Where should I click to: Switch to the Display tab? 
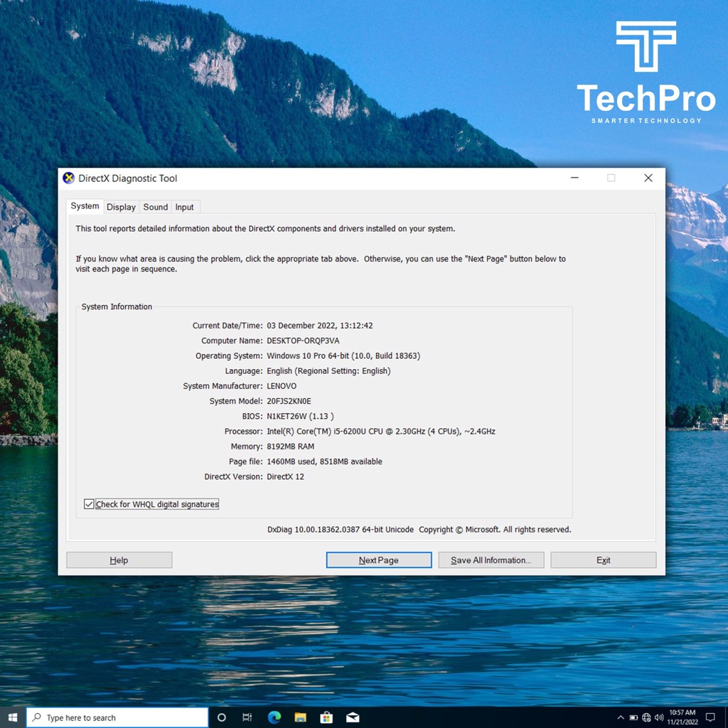pyautogui.click(x=121, y=207)
